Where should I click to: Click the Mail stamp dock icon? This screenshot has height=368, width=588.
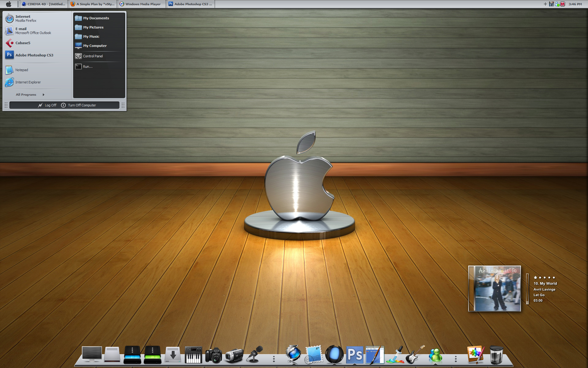(x=314, y=355)
